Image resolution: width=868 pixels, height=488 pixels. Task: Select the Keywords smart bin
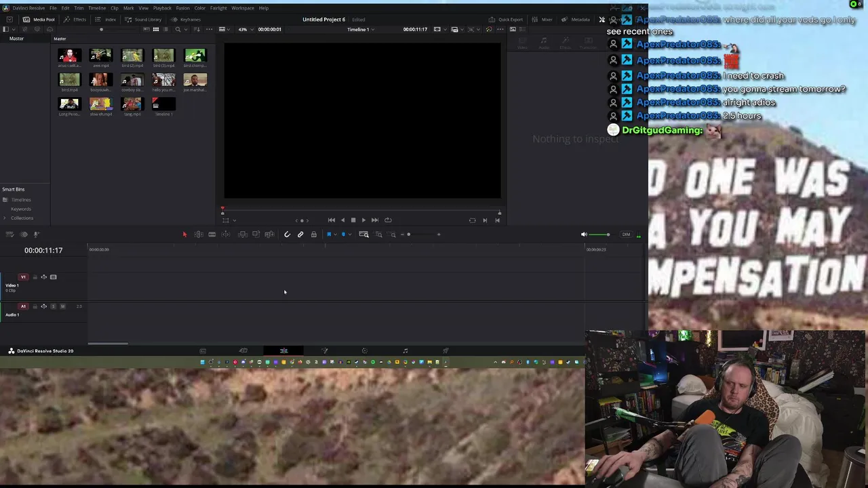(21, 209)
